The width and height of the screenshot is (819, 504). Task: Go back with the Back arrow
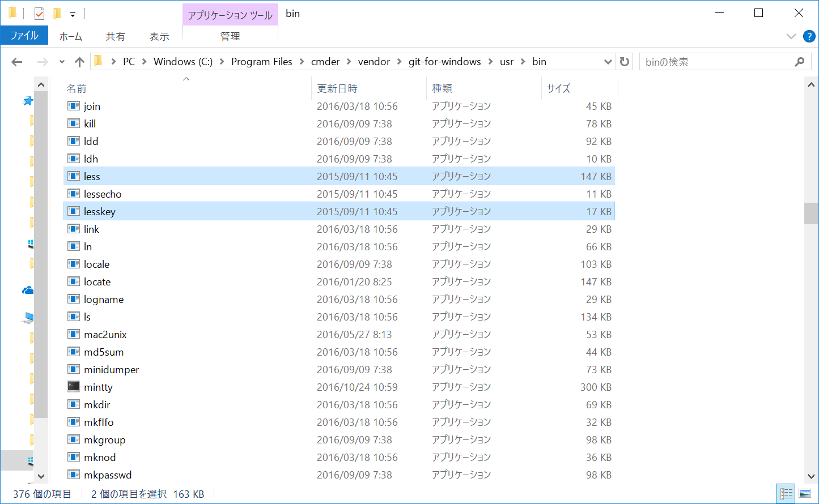tap(17, 62)
